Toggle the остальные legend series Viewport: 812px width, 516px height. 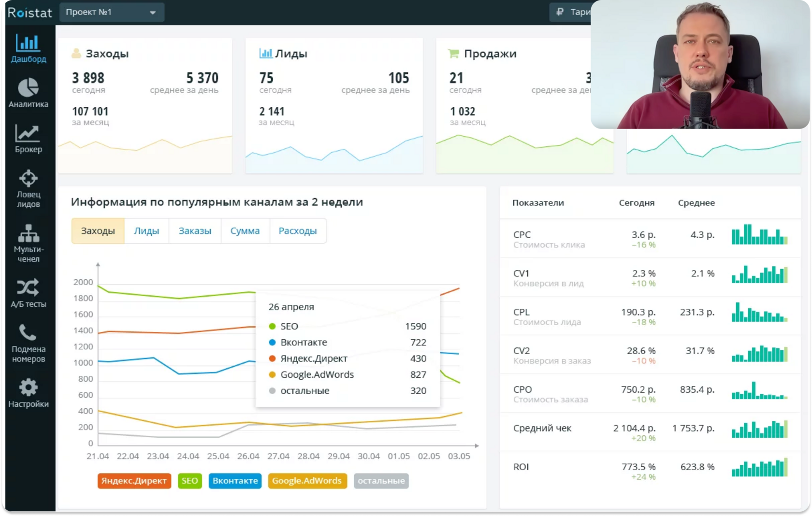(381, 481)
